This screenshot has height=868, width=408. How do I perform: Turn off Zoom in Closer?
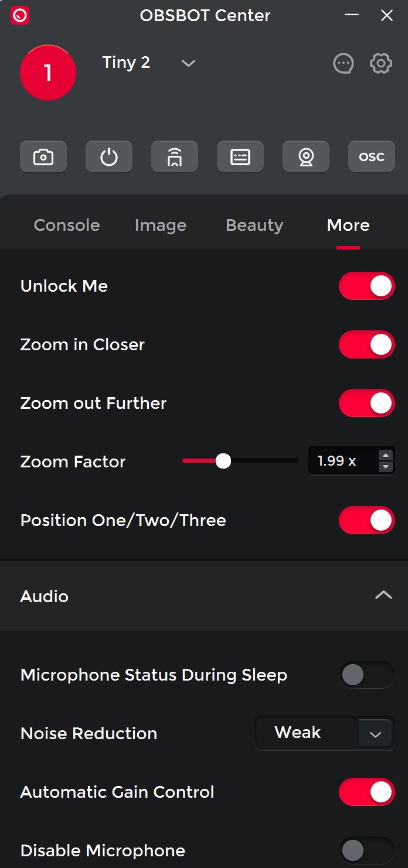(367, 344)
